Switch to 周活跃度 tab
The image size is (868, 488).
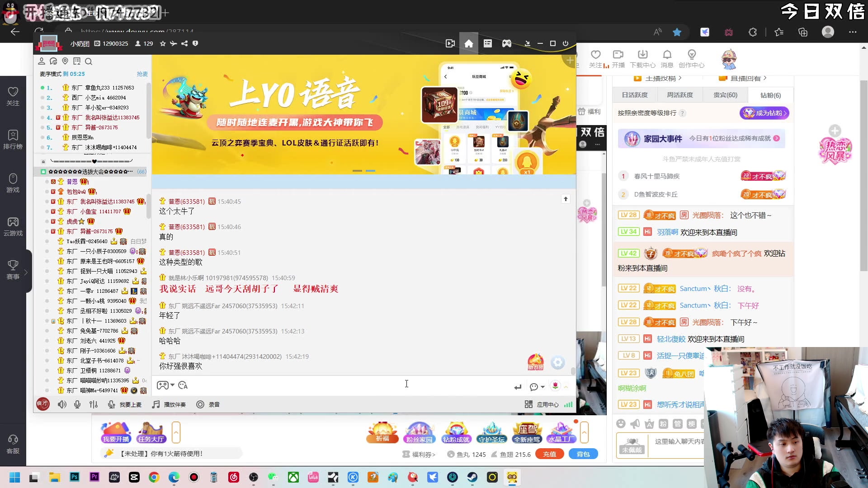[680, 95]
